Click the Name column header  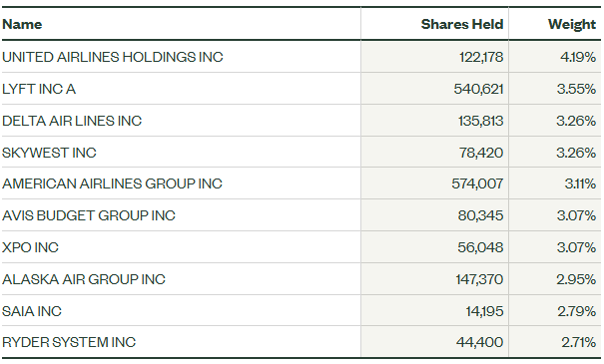[22, 24]
